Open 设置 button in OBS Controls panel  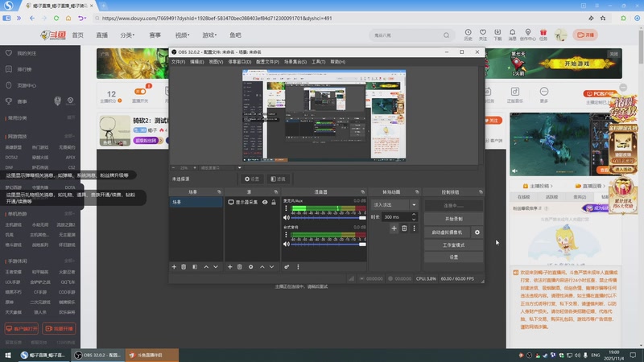pos(453,257)
